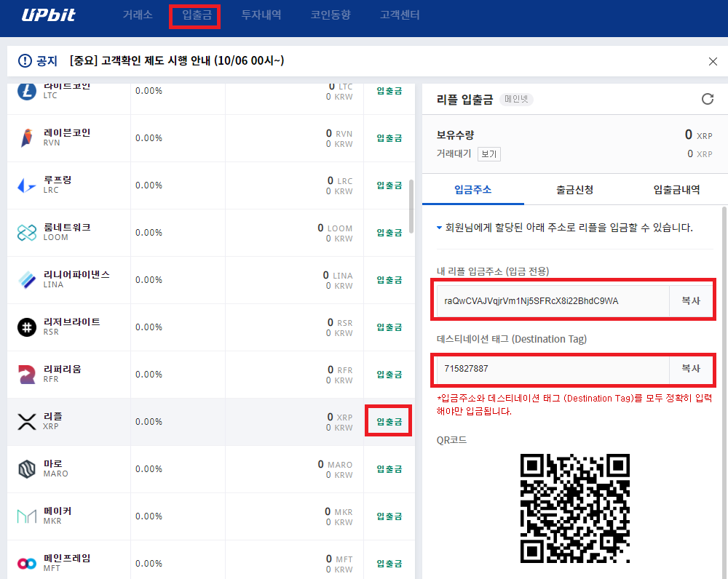Open the 투자내역 menu

[x=261, y=15]
